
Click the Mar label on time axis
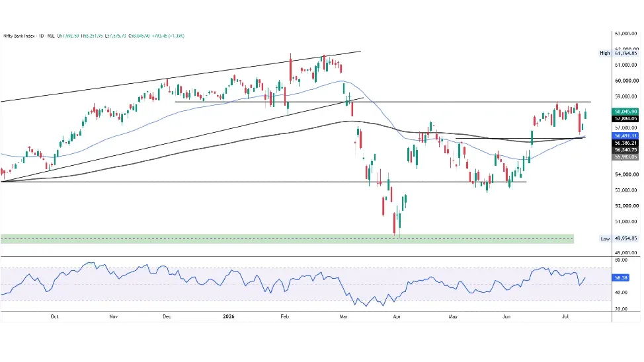(x=343, y=316)
